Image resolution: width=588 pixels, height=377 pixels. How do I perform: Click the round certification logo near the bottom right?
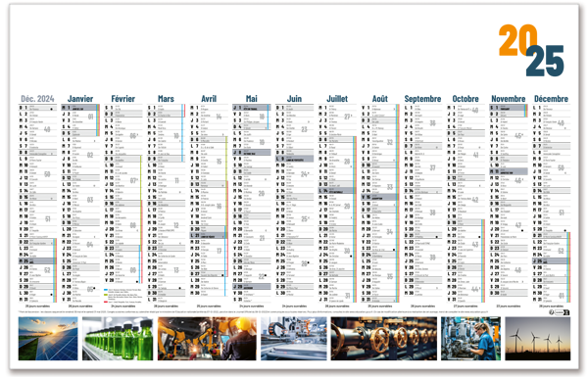(x=552, y=312)
